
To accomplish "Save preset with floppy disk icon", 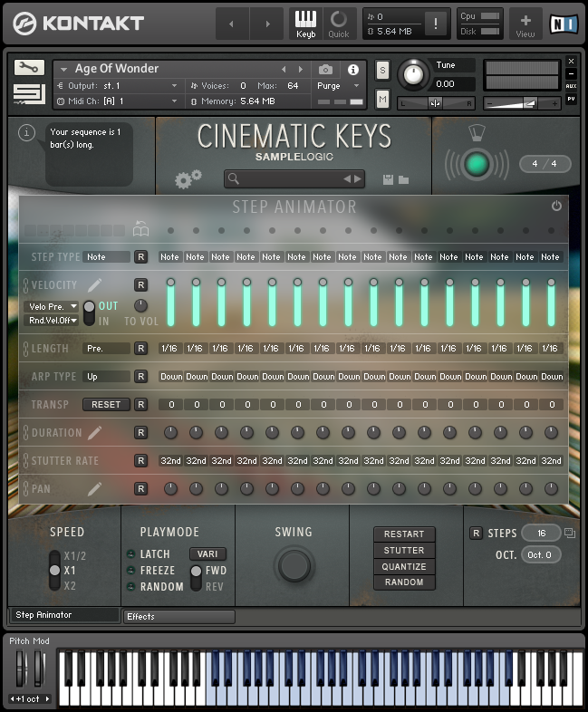I will click(x=388, y=179).
